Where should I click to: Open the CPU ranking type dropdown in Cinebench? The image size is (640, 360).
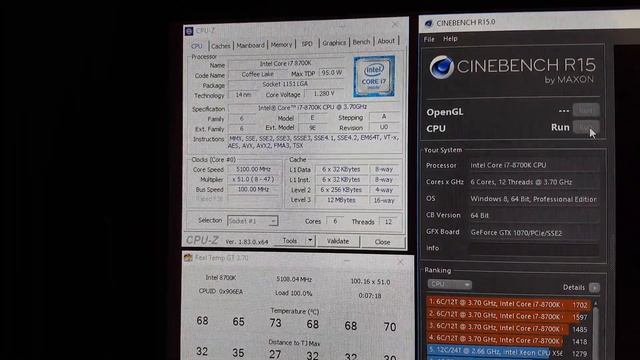449,284
